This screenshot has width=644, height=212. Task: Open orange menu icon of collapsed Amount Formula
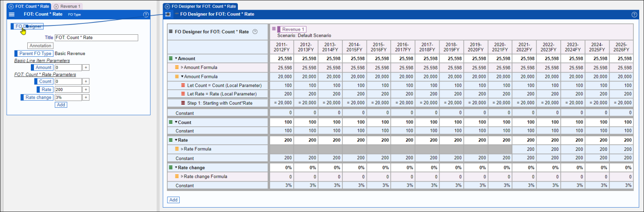[177, 68]
